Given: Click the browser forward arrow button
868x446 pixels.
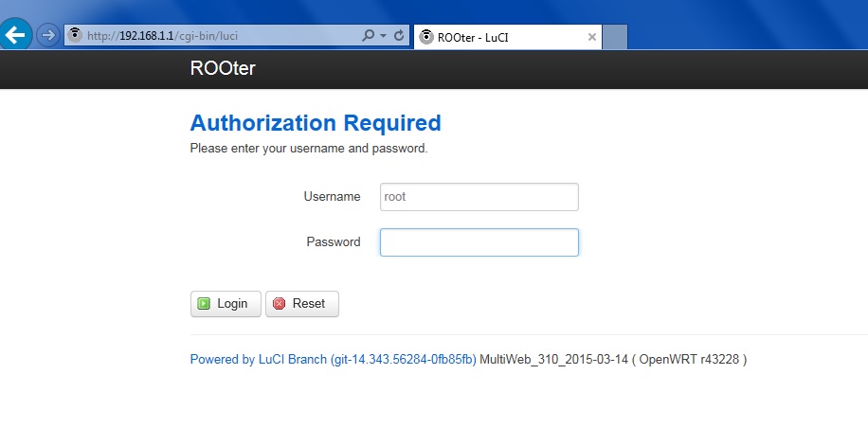Looking at the screenshot, I should point(48,35).
